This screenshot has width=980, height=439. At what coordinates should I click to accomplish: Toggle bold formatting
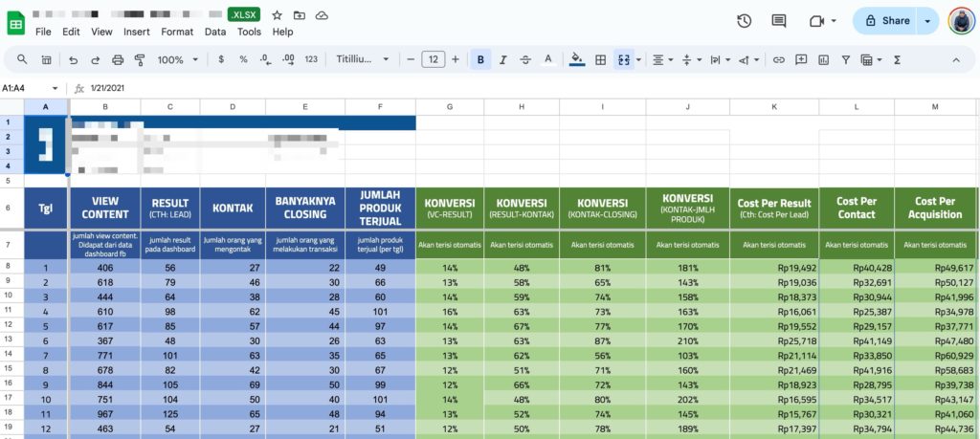click(480, 59)
